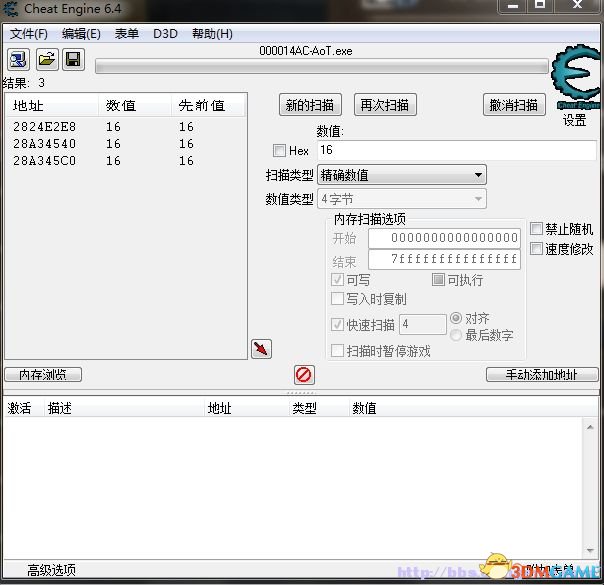
Task: Toggle the 扫描时暂停游戏 checkbox
Action: (x=337, y=351)
